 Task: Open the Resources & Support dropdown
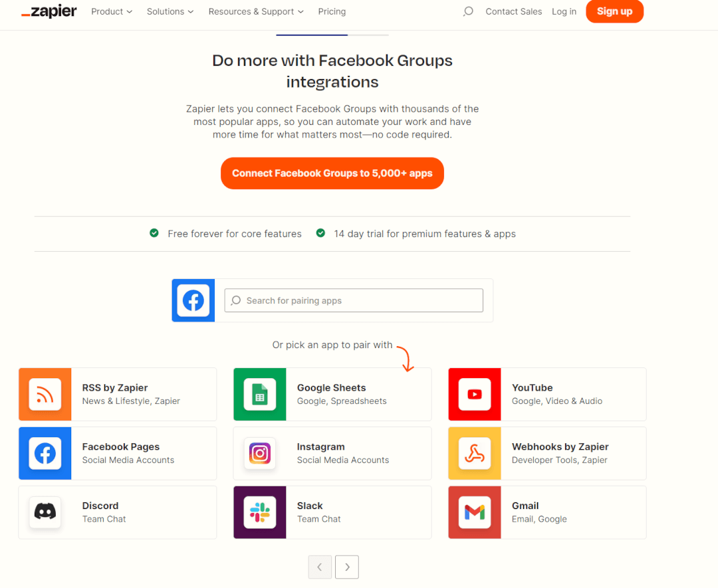pos(255,11)
